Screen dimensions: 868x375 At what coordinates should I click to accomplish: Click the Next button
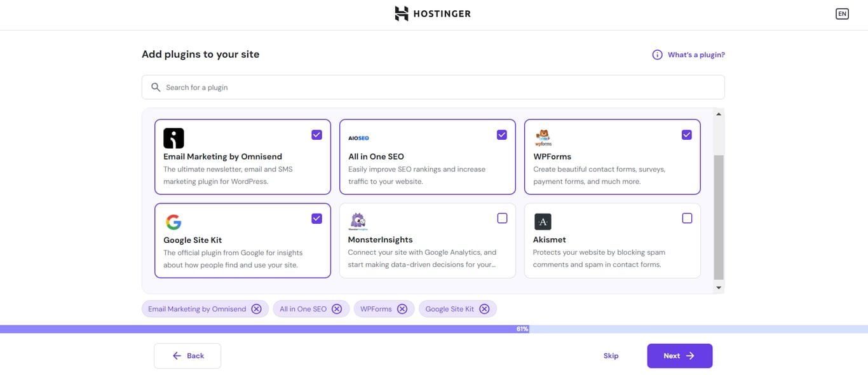pos(679,355)
